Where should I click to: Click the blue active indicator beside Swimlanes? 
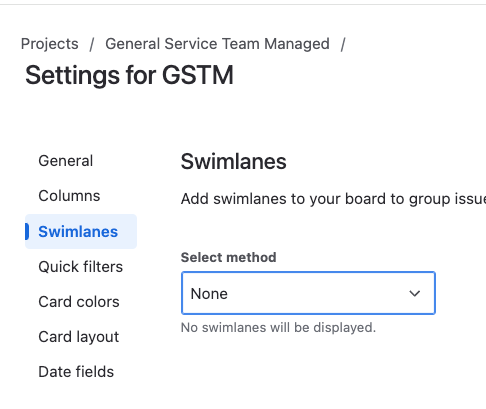coord(27,231)
